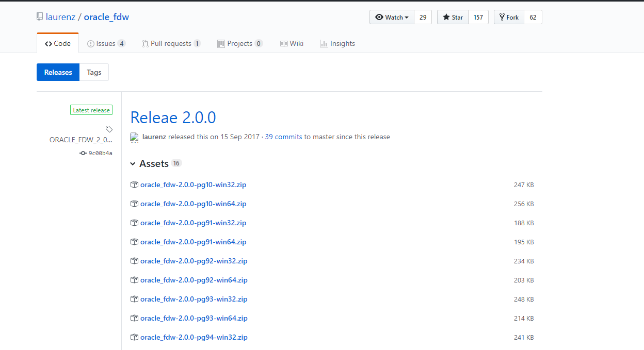
Task: Open the Releae 2.0.0 title link
Action: point(173,118)
